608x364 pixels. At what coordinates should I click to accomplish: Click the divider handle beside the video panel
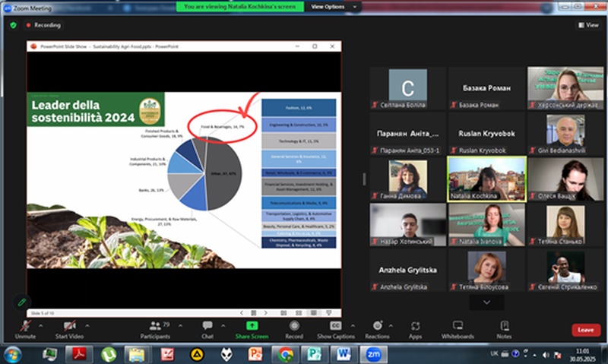364,179
